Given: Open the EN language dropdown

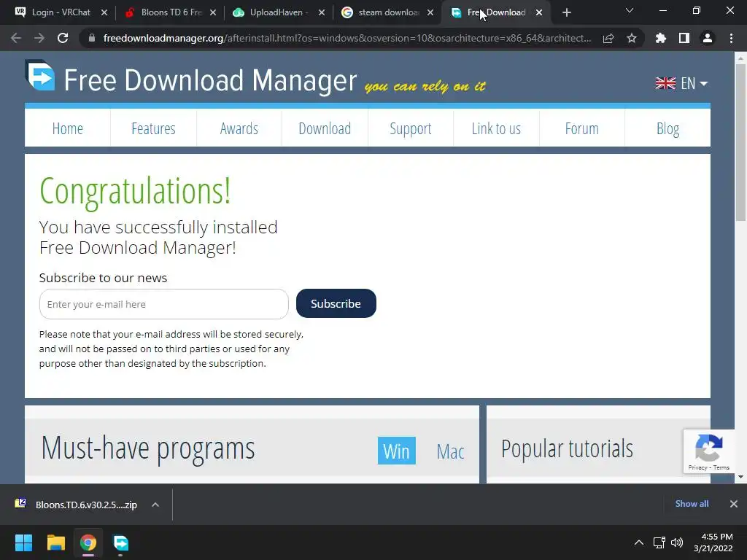Looking at the screenshot, I should coord(681,83).
